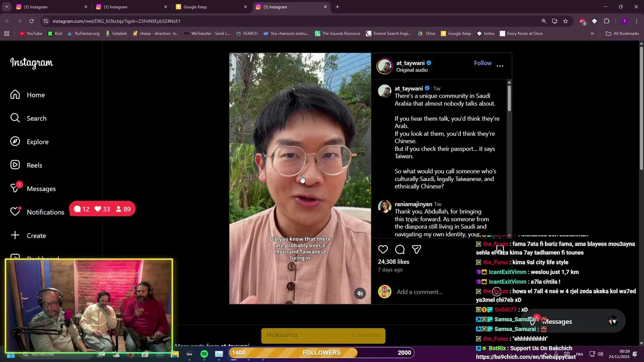Open Create in Instagram sidebar
Viewport: 644px width, 362px height.
click(28, 235)
